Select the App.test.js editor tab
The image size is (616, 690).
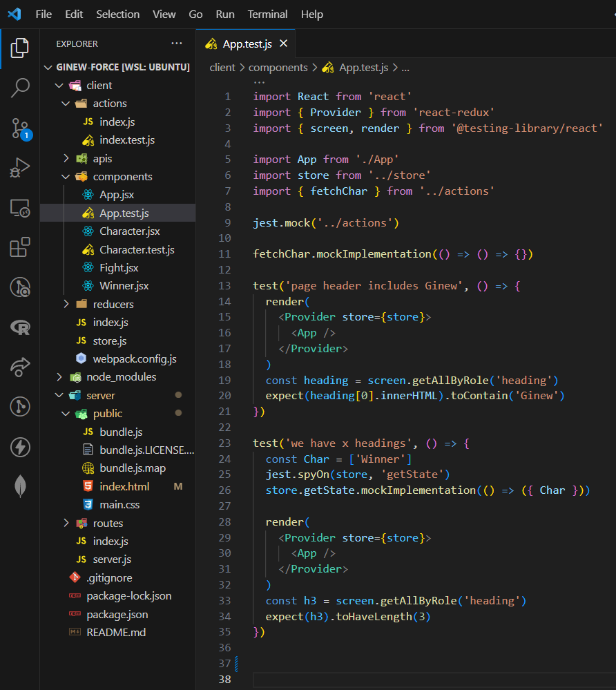click(x=246, y=44)
